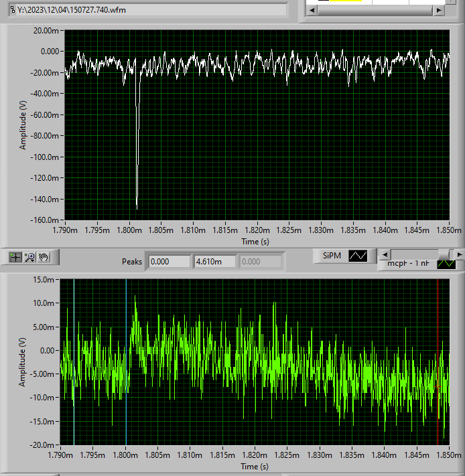Click the red marker point on green trace
This screenshot has width=465, height=476.
tap(438, 387)
